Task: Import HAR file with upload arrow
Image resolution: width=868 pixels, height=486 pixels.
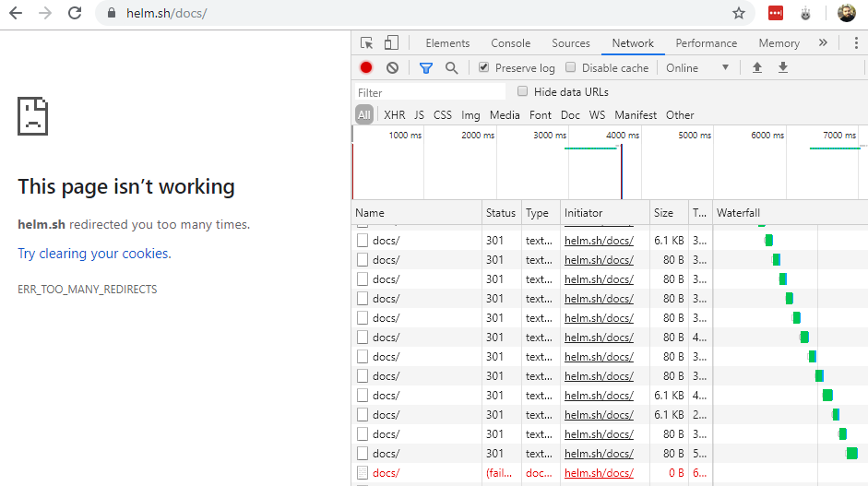Action: pos(756,67)
